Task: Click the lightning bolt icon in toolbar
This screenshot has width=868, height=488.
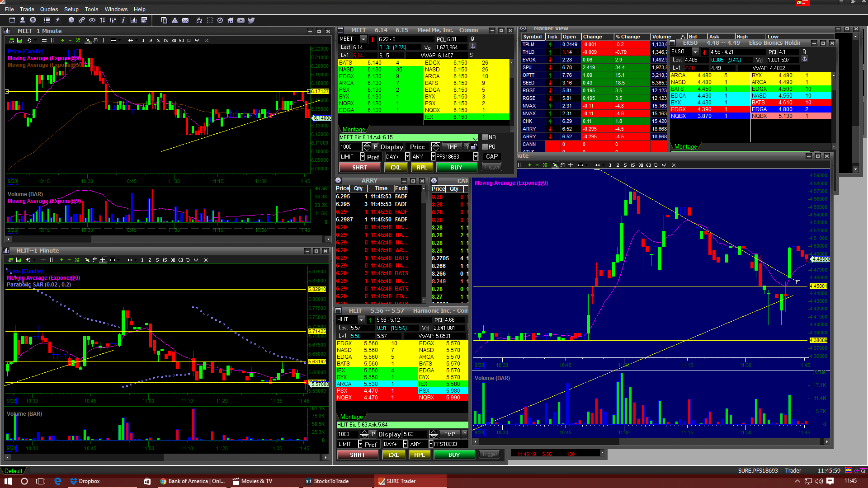Action: pos(58,20)
